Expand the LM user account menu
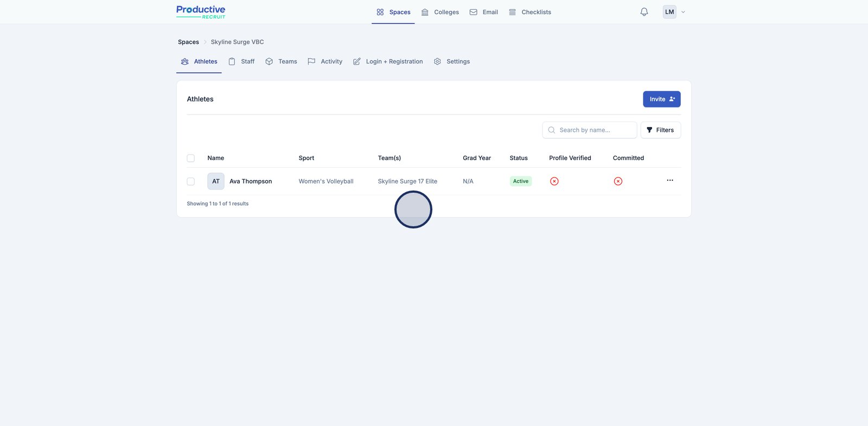The image size is (868, 426). pyautogui.click(x=674, y=12)
